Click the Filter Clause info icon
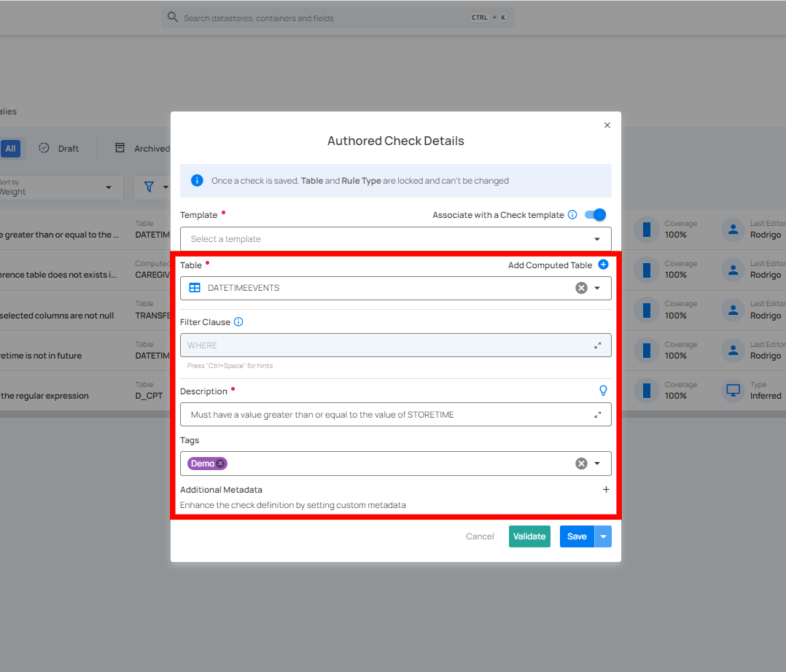 click(x=238, y=322)
